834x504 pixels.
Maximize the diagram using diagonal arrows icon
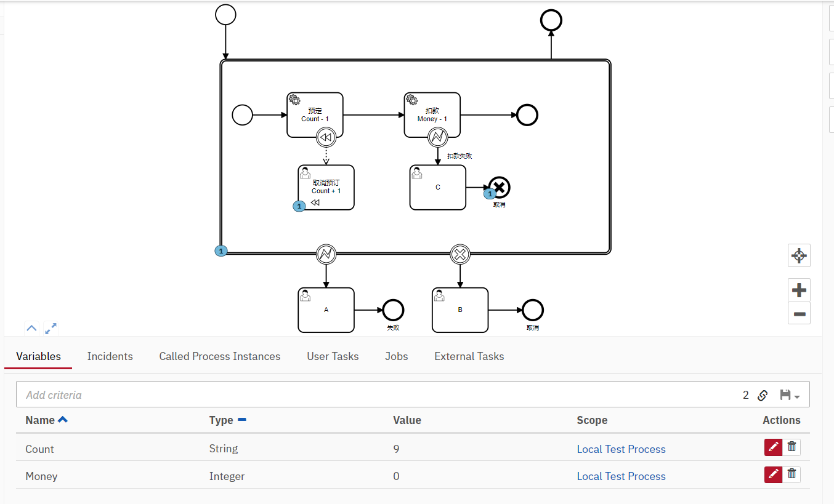click(51, 328)
